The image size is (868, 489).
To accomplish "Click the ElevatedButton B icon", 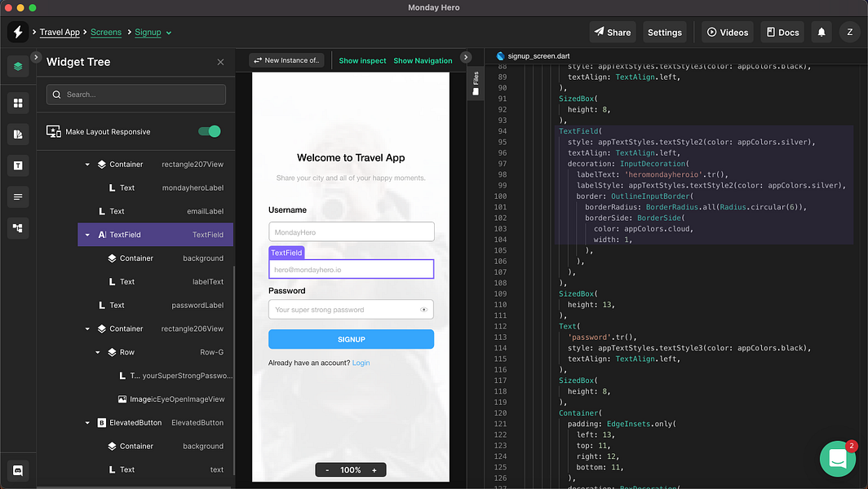I will [x=101, y=423].
